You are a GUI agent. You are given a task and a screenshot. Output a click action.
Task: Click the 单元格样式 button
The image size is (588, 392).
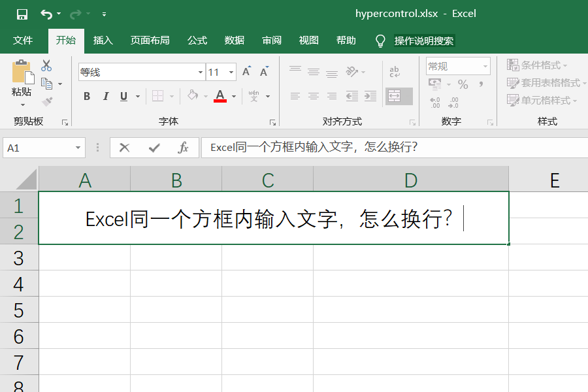click(x=542, y=100)
